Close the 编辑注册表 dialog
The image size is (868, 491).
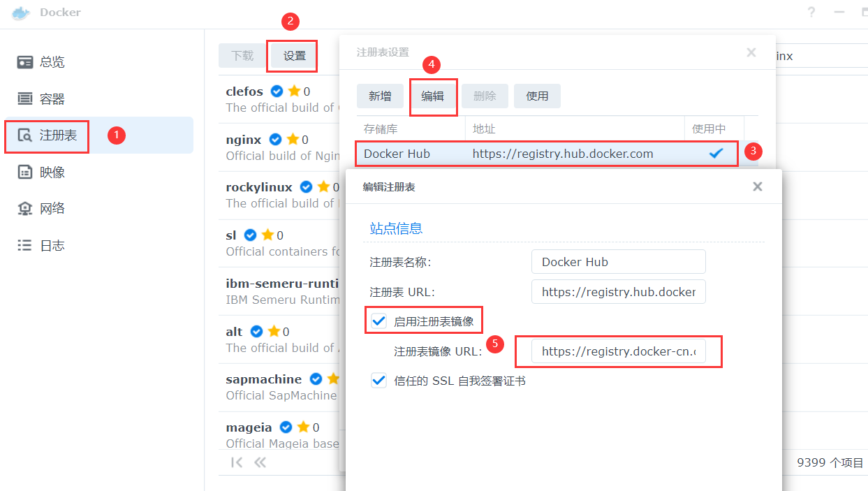click(x=758, y=186)
